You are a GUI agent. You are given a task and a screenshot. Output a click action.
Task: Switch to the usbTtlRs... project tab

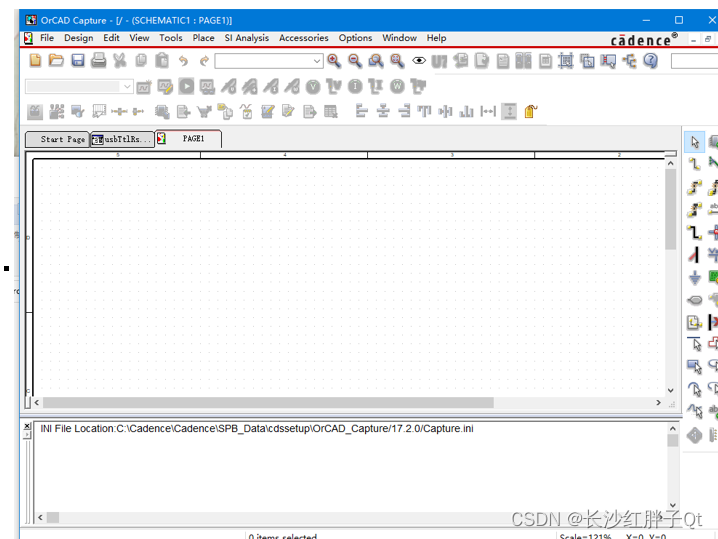[x=122, y=139]
